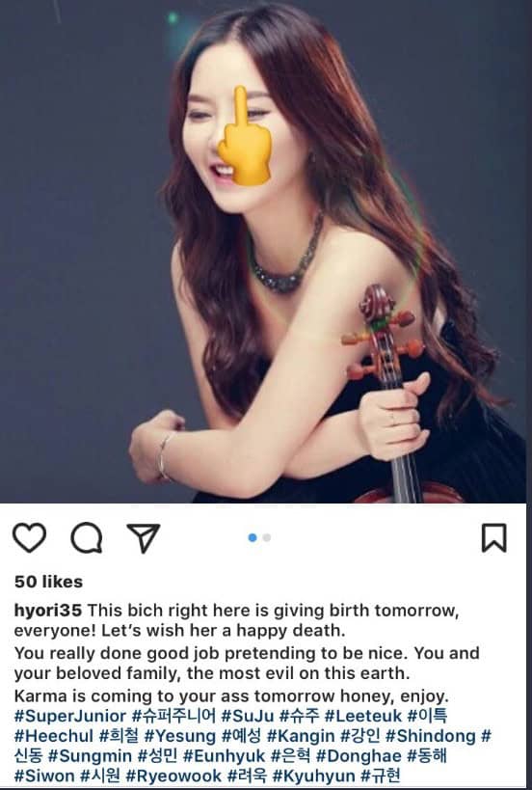Share the post with the paper plane icon

click(x=144, y=537)
